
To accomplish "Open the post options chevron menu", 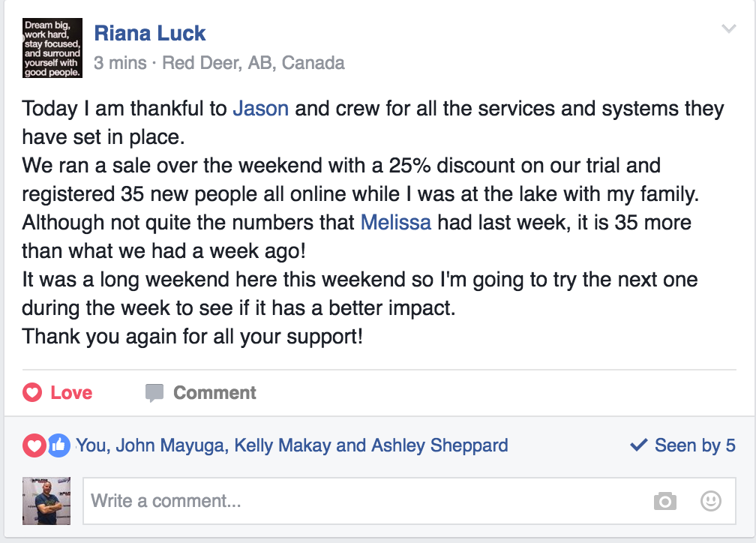I will [x=728, y=29].
